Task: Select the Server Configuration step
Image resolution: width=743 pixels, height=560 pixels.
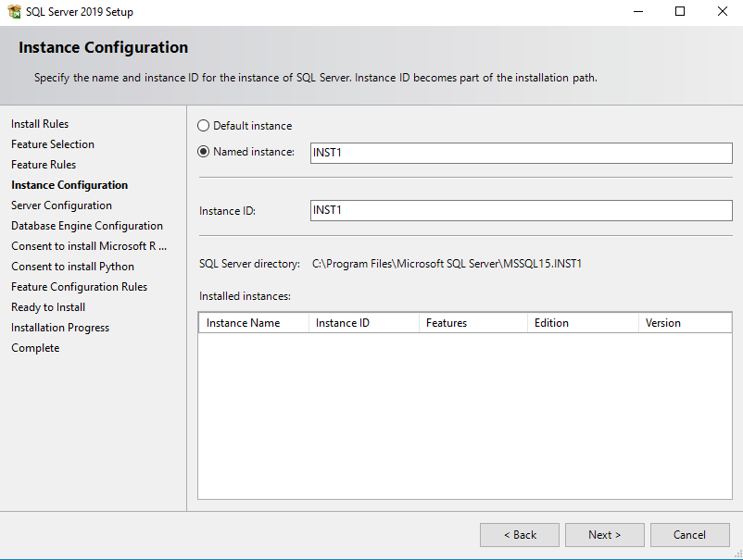Action: (x=61, y=205)
